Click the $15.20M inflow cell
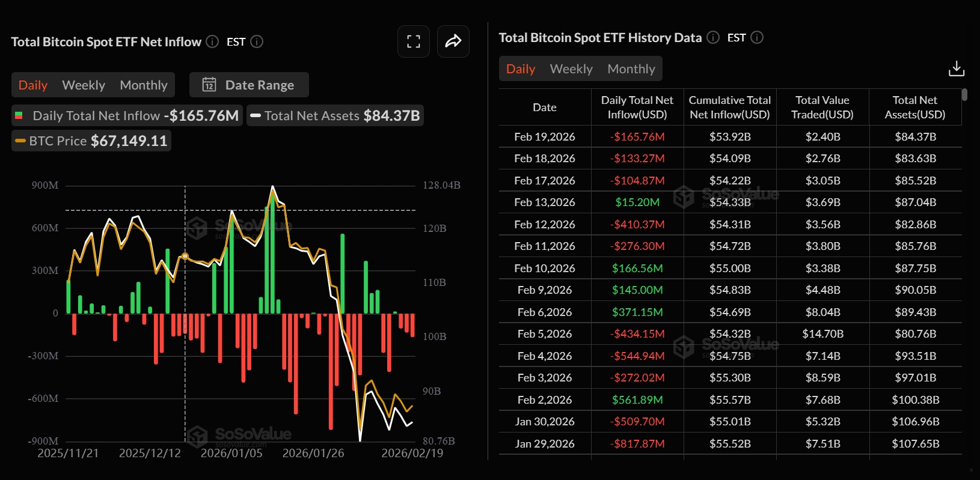The image size is (980, 480). 637,202
